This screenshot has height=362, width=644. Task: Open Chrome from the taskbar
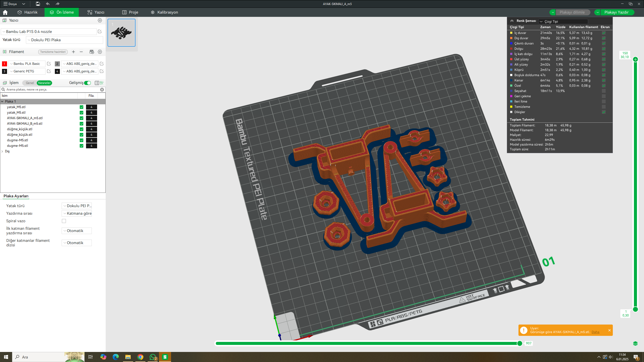140,357
